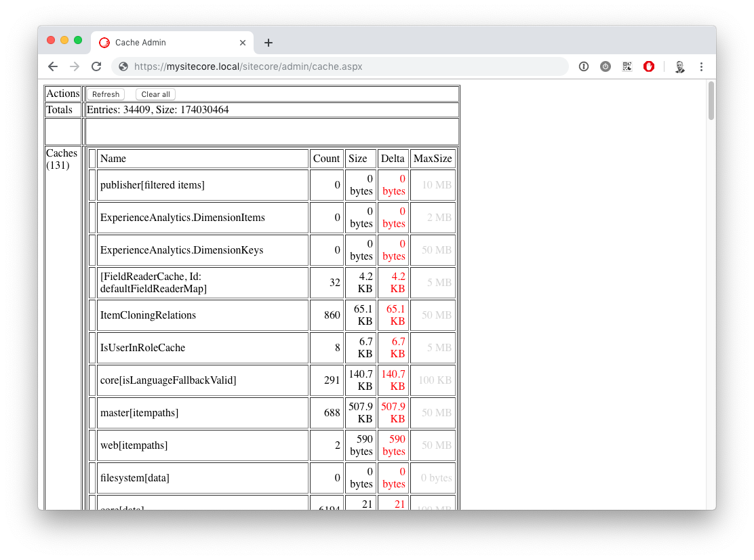Click the gray power button extension
Screen dimensions: 754x560
pos(606,66)
